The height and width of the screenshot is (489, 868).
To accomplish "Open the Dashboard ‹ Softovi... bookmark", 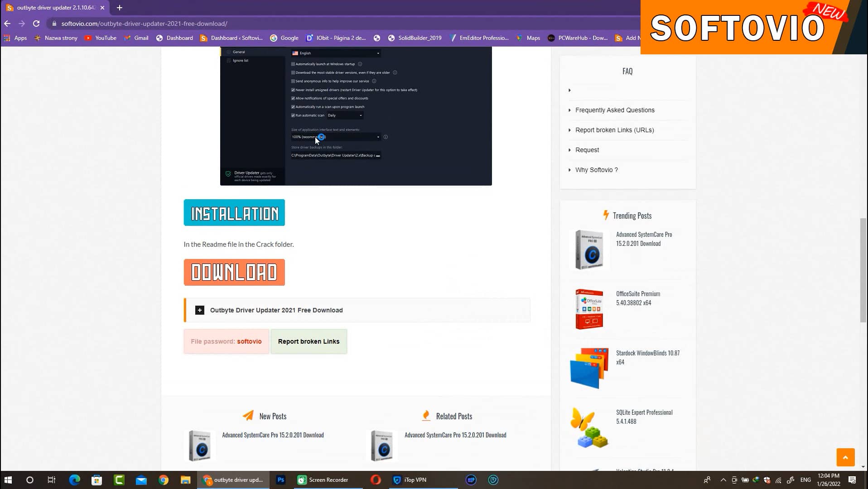I will coord(231,38).
